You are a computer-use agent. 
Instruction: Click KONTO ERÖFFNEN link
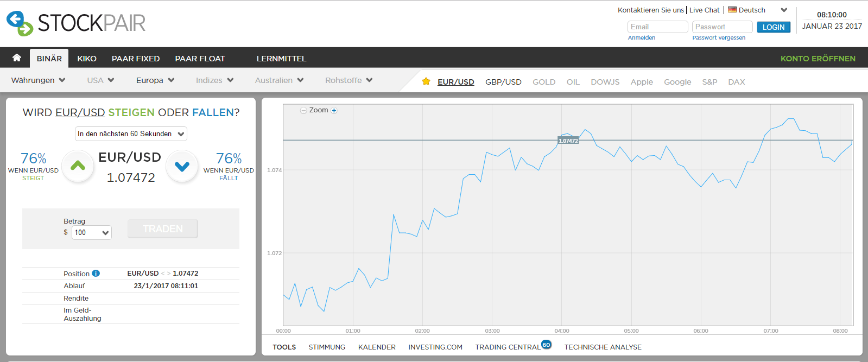point(818,59)
